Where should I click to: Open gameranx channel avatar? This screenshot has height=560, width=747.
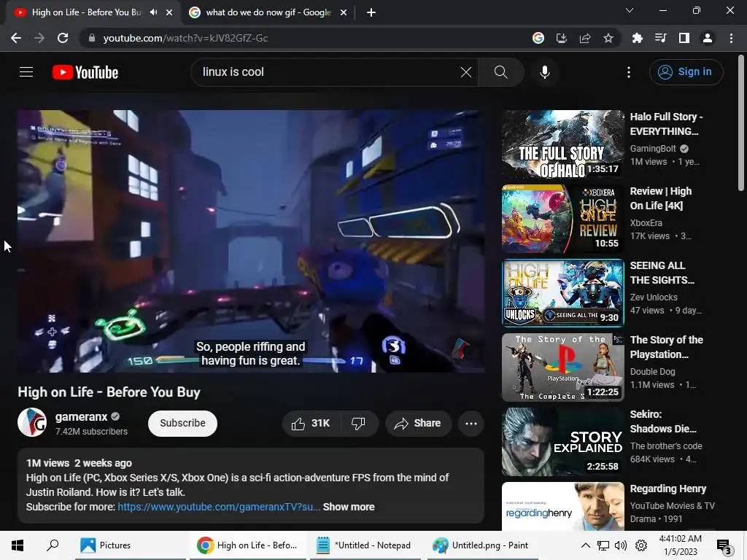(32, 422)
